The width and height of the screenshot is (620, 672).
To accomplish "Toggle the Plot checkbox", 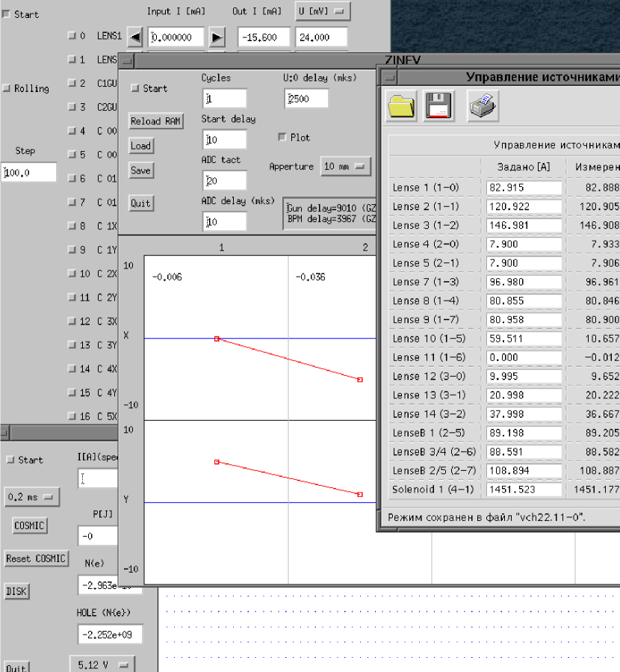I will [x=282, y=138].
